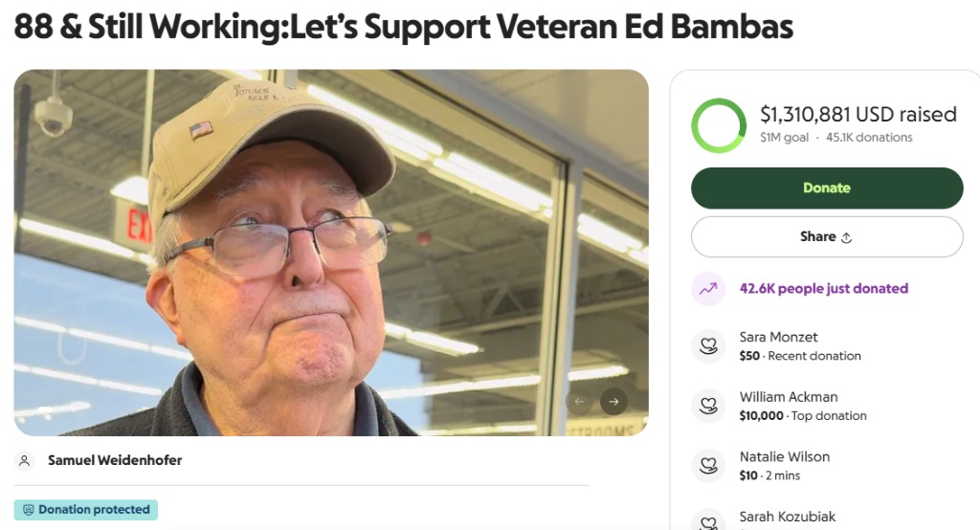Click the 42.6K people just donated text
The height and width of the screenshot is (530, 980).
(824, 289)
